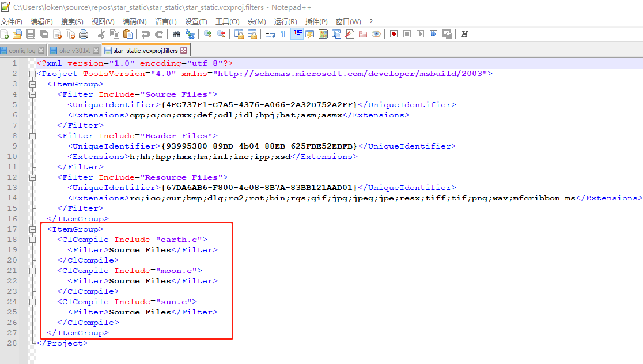This screenshot has width=643, height=364.
Task: Click the Zoom In magnifier icon
Action: tap(208, 34)
